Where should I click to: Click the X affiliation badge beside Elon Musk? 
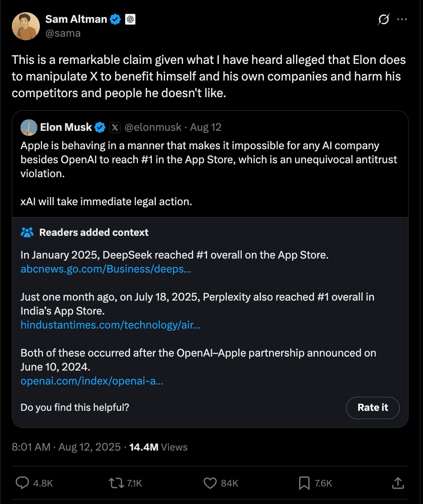coord(115,127)
